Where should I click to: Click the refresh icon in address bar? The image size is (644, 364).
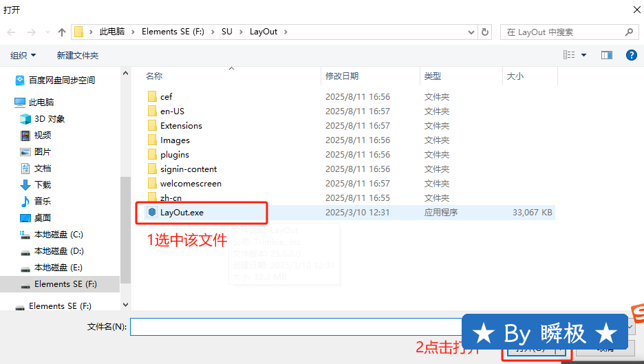tap(486, 32)
